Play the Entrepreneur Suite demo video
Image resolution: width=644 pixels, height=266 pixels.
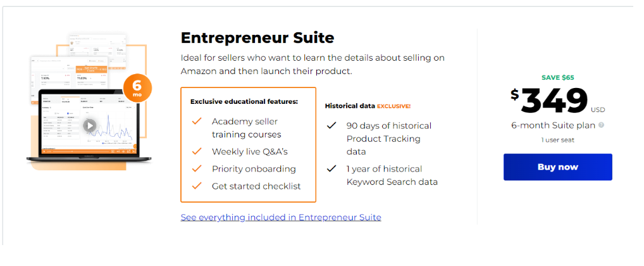[x=90, y=125]
